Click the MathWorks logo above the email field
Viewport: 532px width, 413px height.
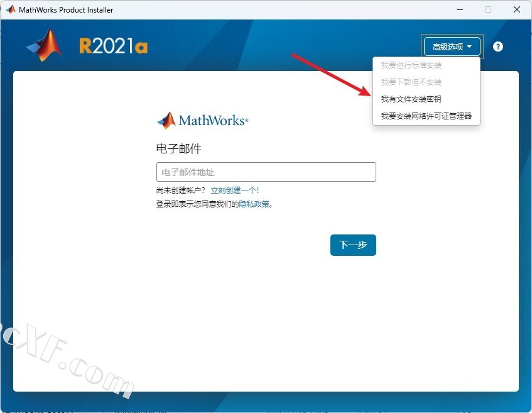pyautogui.click(x=202, y=121)
